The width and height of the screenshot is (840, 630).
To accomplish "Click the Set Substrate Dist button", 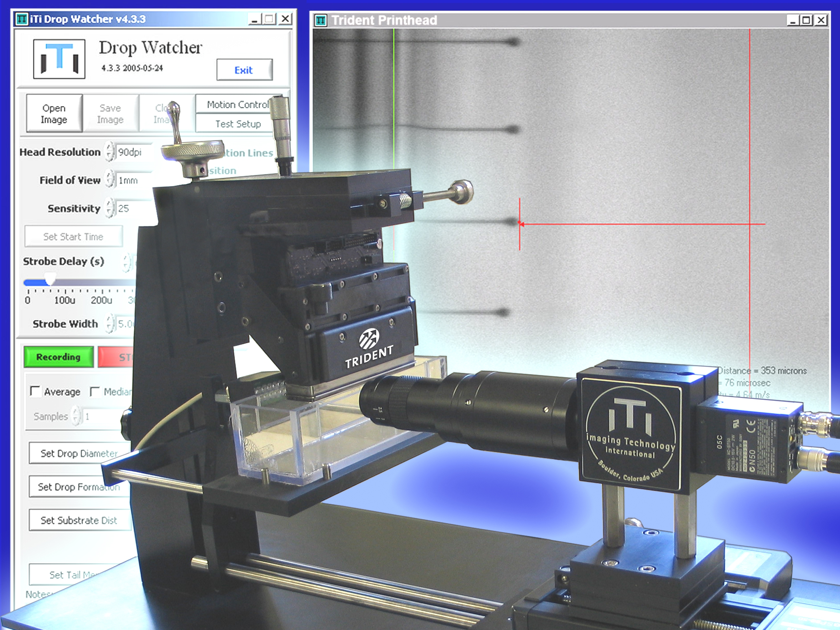I will pos(79,520).
